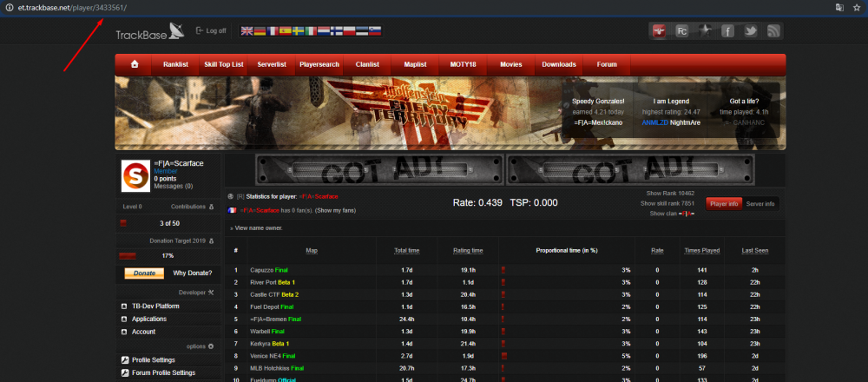Select the Polish flag language icon

[349, 31]
